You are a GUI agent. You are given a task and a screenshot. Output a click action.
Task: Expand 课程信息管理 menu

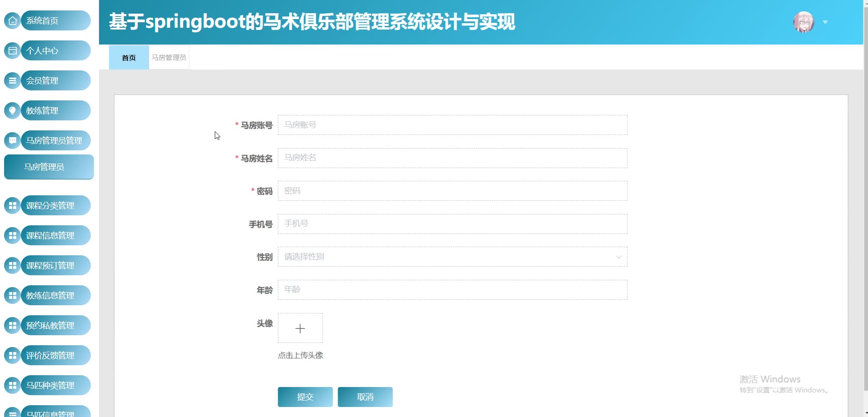(56, 235)
